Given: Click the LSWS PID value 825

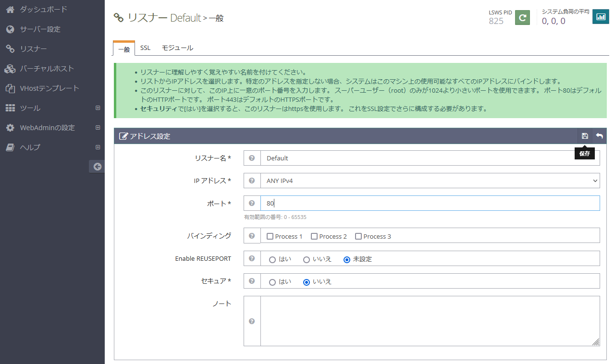Looking at the screenshot, I should tap(496, 21).
